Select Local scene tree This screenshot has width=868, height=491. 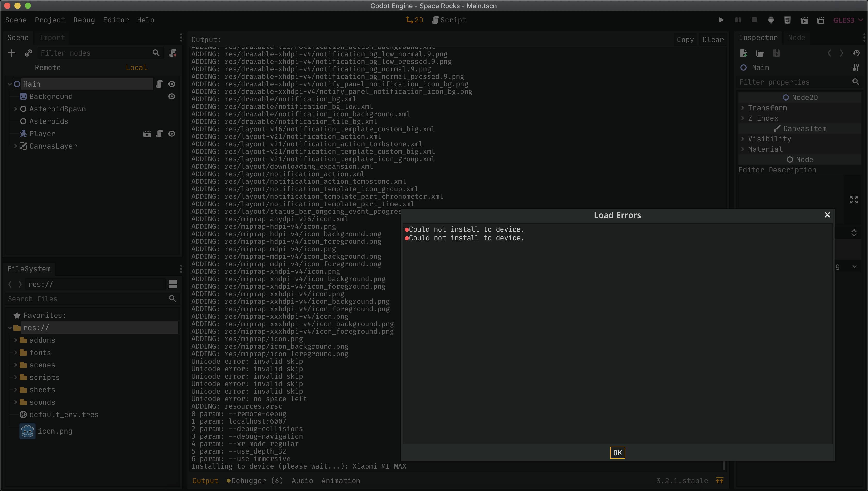136,67
